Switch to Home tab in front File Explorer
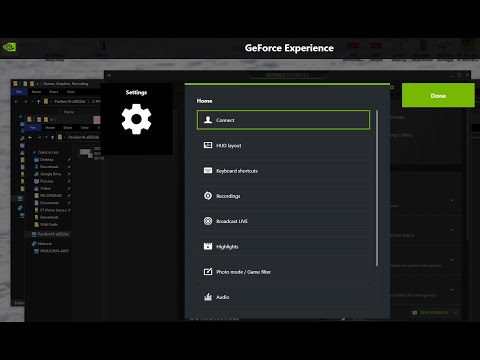Screen dimensions: 480x360 pyautogui.click(x=50, y=127)
